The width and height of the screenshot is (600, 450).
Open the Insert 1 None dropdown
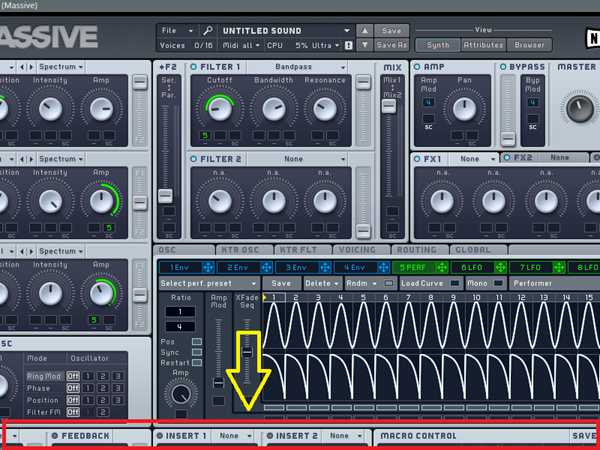[233, 436]
